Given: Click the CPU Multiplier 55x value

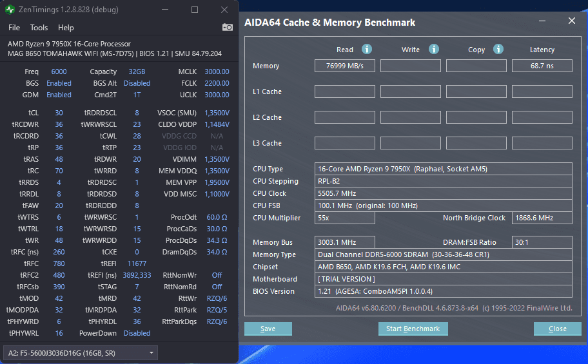Looking at the screenshot, I should click(345, 218).
